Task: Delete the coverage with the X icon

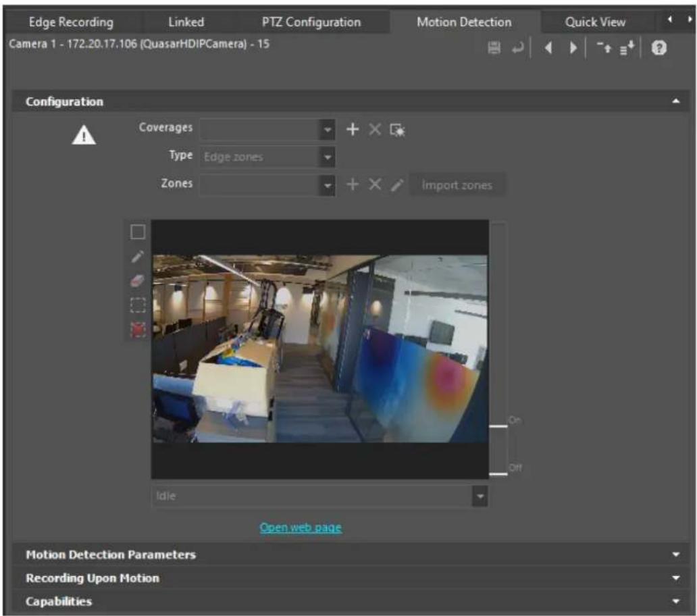Action: pyautogui.click(x=375, y=129)
